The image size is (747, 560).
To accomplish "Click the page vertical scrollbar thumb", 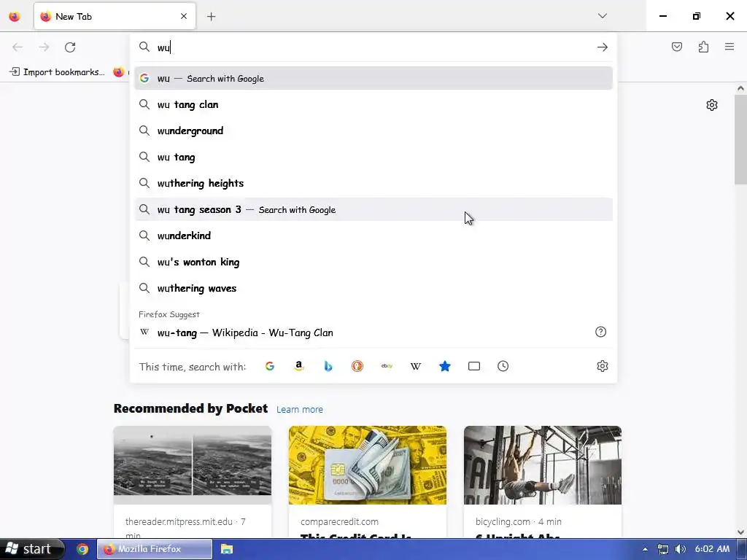I will [741, 139].
